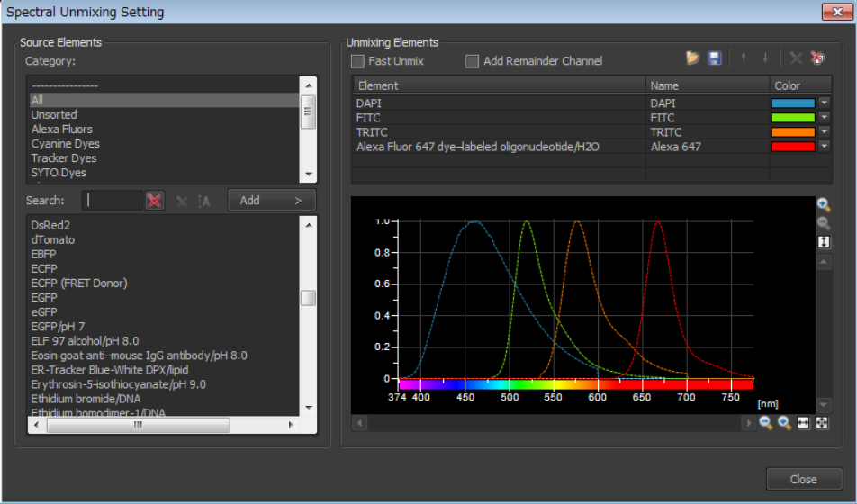Enable the Fast Unmix checkbox
Screen dimensions: 857x504
click(x=357, y=61)
